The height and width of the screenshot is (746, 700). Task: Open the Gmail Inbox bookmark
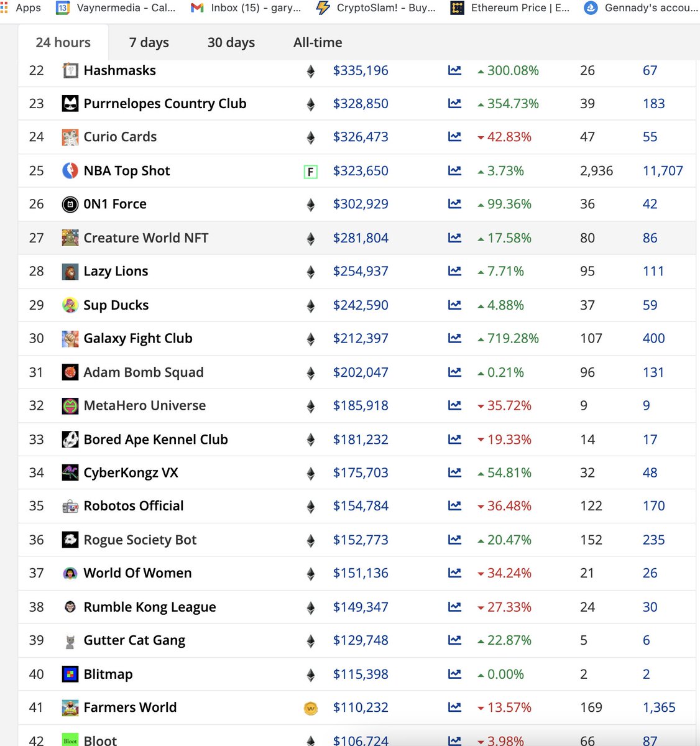pyautogui.click(x=246, y=8)
